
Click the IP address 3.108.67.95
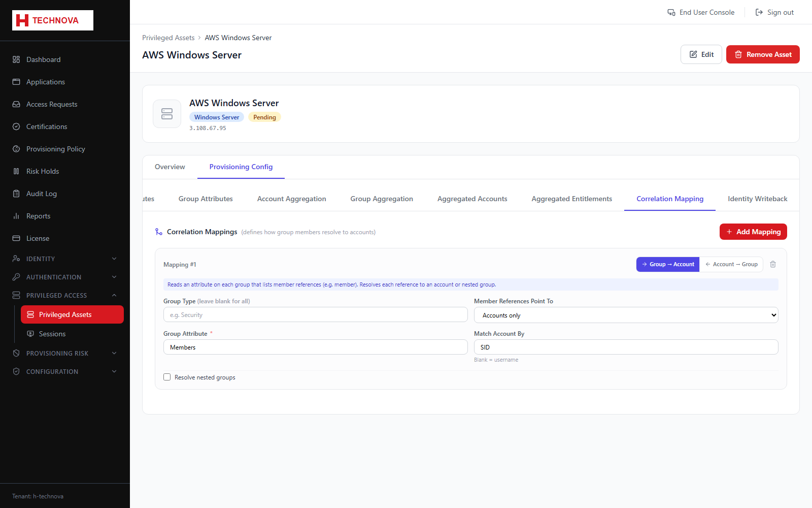(x=208, y=128)
